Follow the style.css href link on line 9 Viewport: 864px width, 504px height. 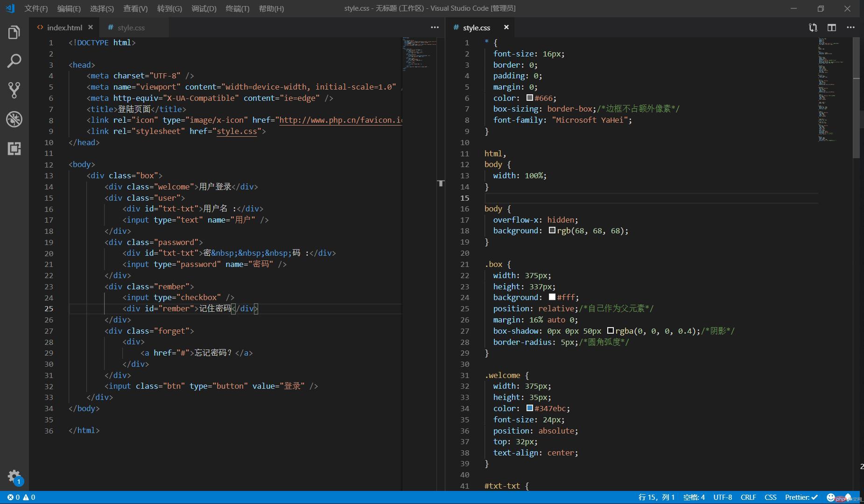(x=237, y=131)
